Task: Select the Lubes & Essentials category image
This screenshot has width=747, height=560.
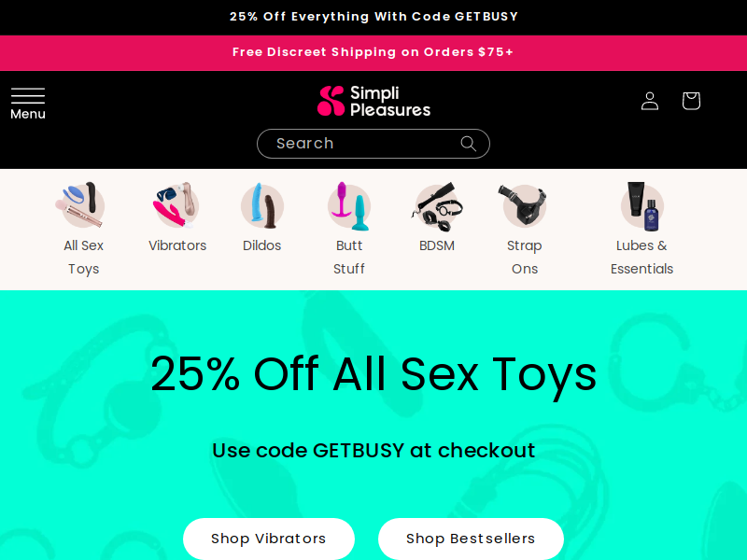Action: click(641, 205)
